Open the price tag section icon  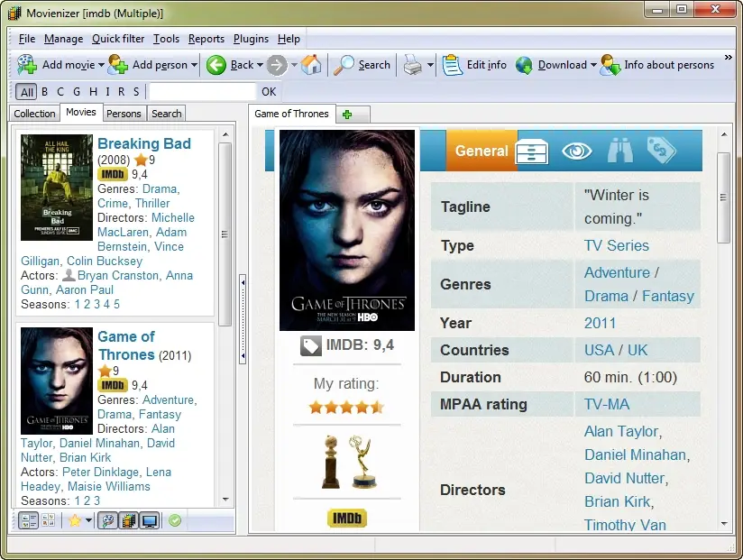click(x=662, y=150)
